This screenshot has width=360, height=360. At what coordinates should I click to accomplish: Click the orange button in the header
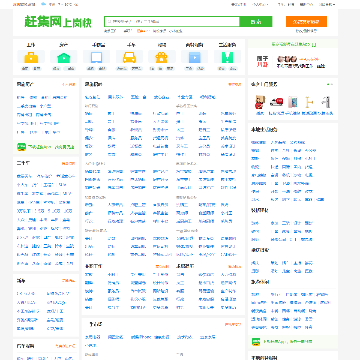point(306,22)
